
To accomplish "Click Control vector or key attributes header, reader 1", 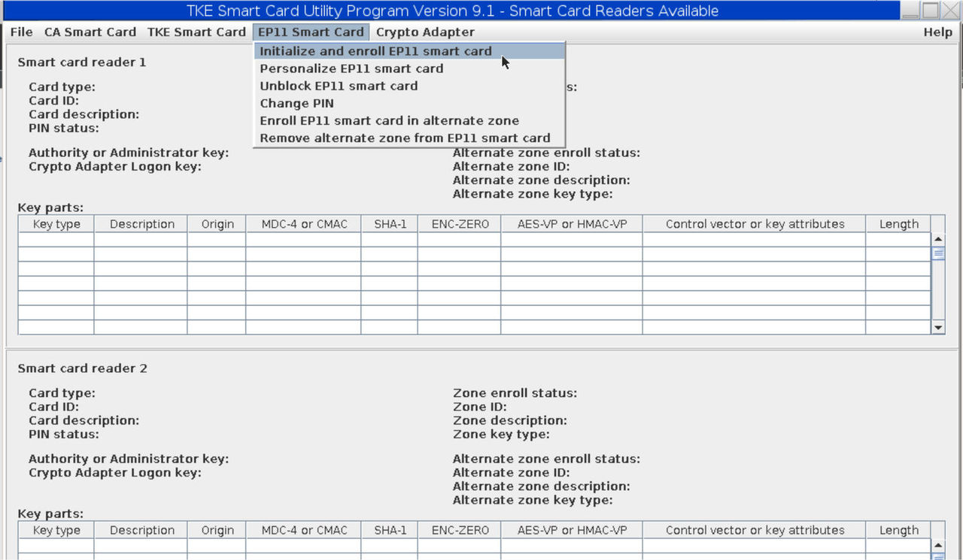I will click(x=755, y=224).
